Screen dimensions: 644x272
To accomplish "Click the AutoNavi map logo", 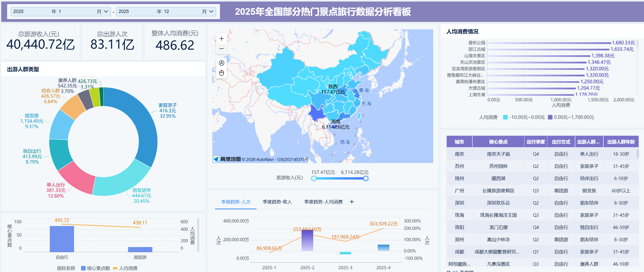I will tap(227, 159).
